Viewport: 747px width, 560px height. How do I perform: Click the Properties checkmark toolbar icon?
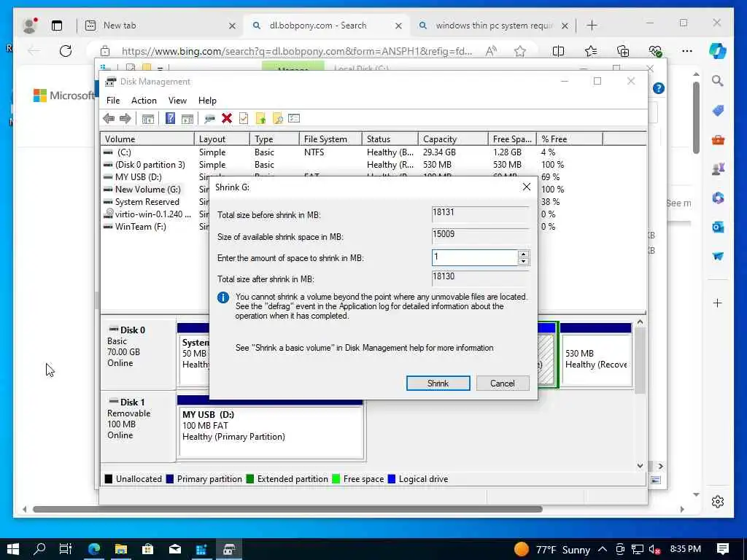[x=244, y=119]
